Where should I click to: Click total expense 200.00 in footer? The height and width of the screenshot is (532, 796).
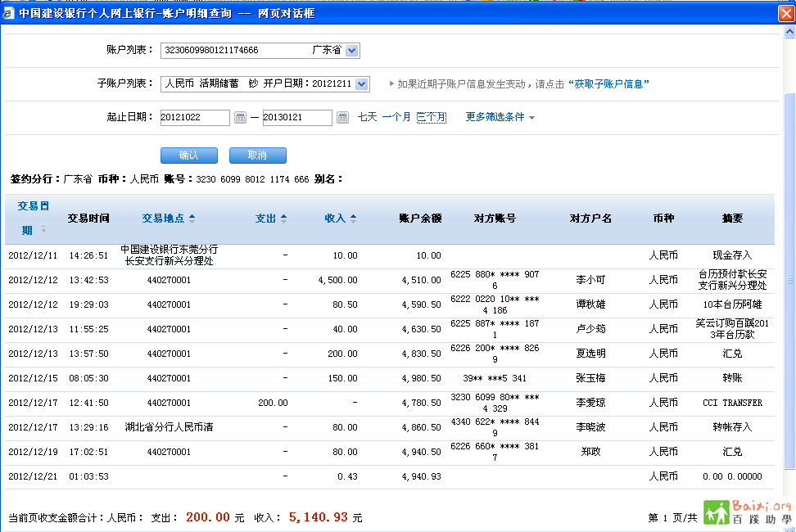(208, 517)
